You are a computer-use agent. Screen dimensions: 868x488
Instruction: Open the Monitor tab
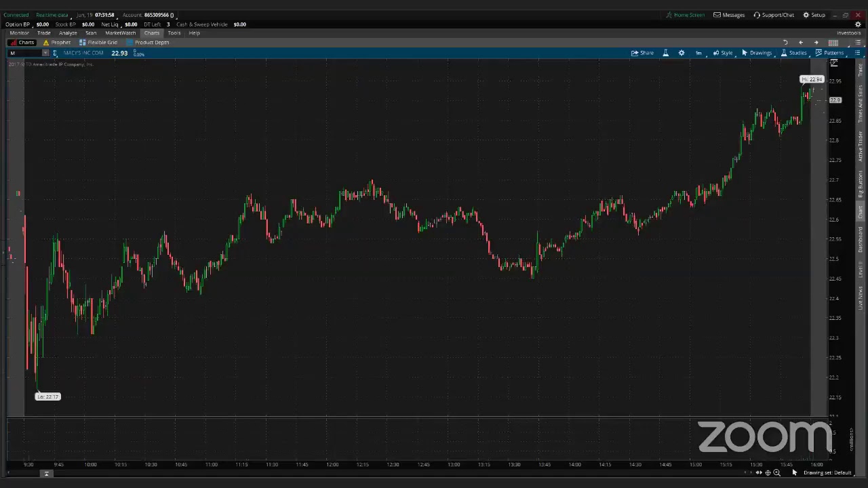coord(19,33)
